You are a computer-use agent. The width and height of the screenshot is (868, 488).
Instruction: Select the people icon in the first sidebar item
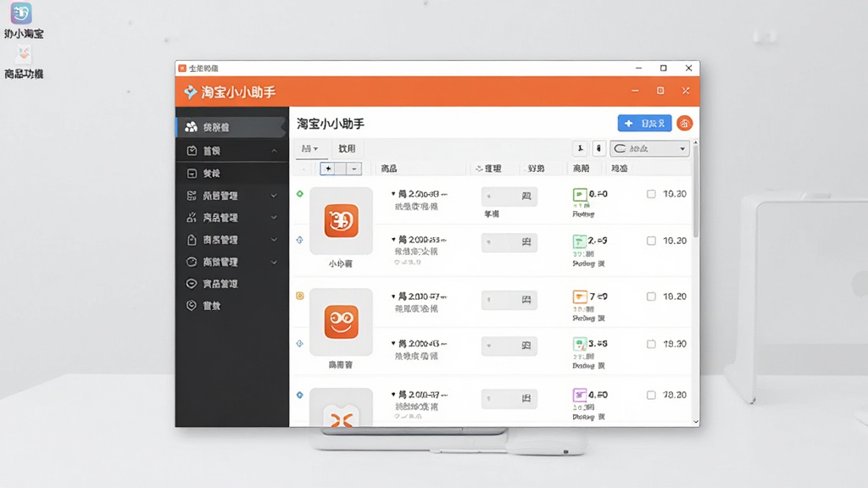point(191,127)
